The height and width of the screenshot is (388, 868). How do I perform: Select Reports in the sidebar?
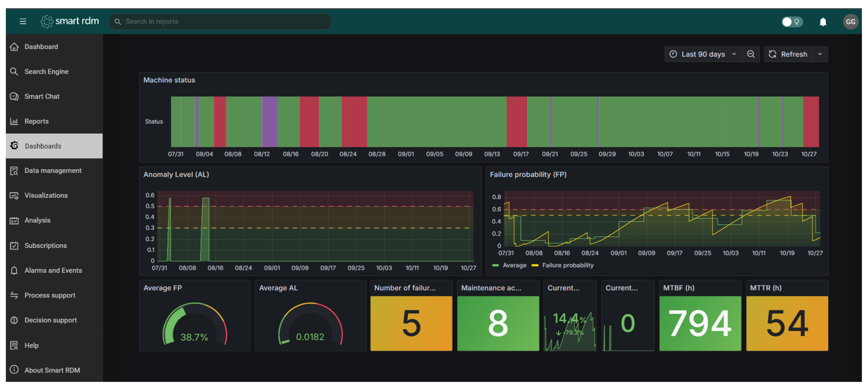[36, 121]
